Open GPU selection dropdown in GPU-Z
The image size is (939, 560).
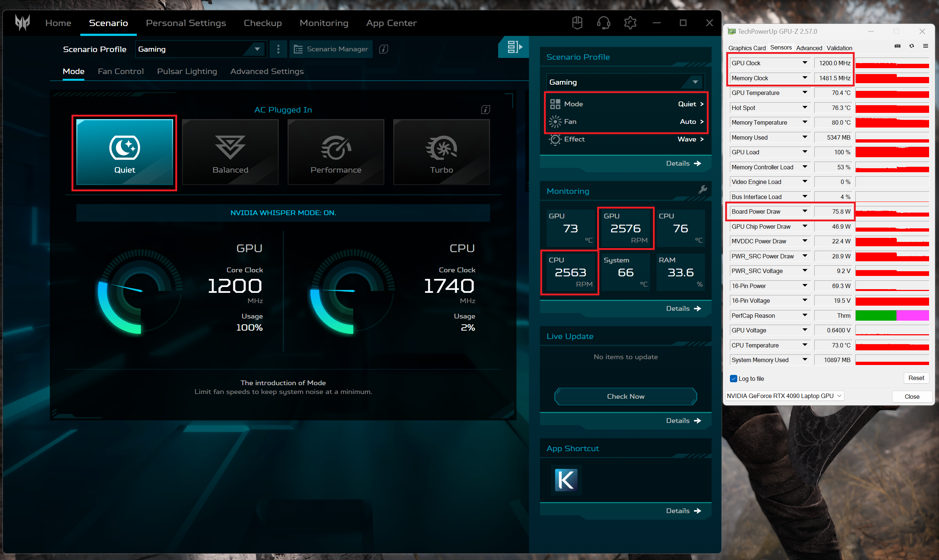pos(785,396)
